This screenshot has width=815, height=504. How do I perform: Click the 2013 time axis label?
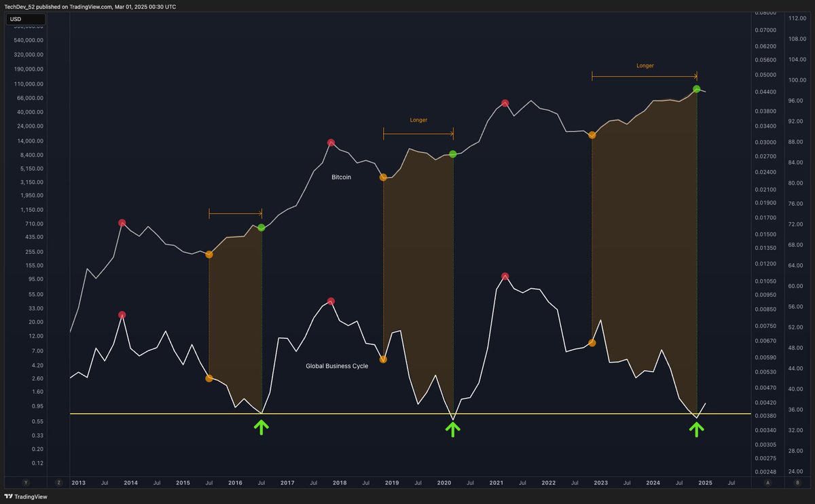point(78,483)
